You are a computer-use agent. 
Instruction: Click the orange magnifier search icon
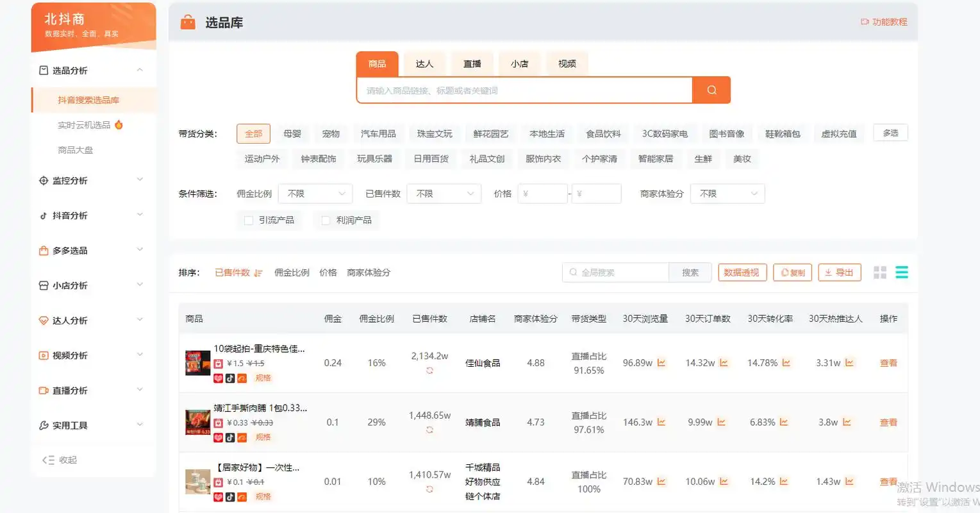click(x=711, y=90)
